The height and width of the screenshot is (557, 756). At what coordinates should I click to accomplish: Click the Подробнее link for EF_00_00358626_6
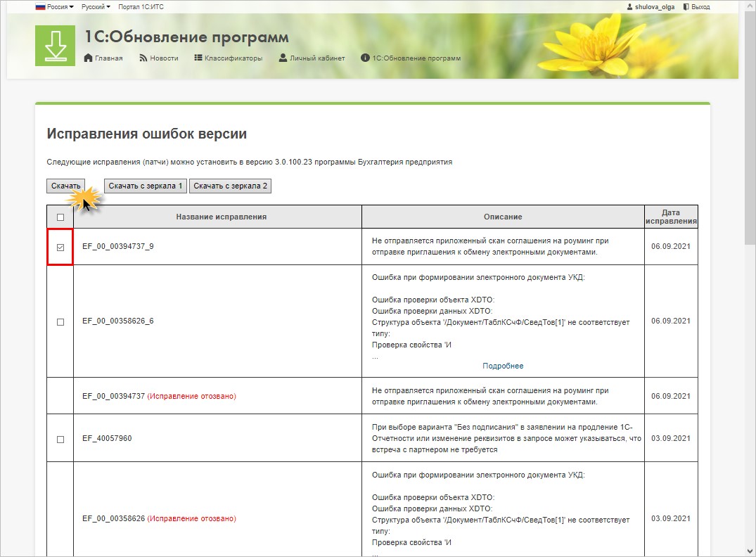pyautogui.click(x=503, y=366)
